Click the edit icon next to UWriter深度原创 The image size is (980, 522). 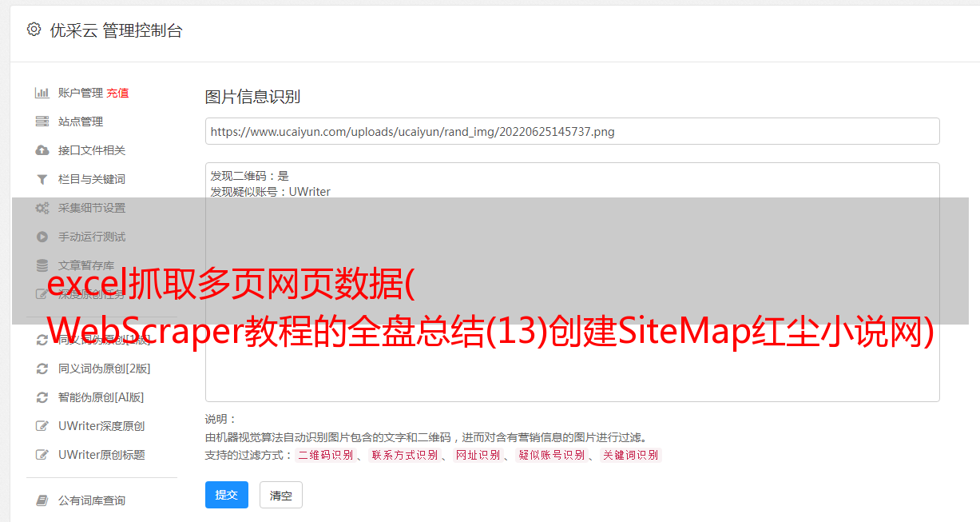[x=42, y=426]
